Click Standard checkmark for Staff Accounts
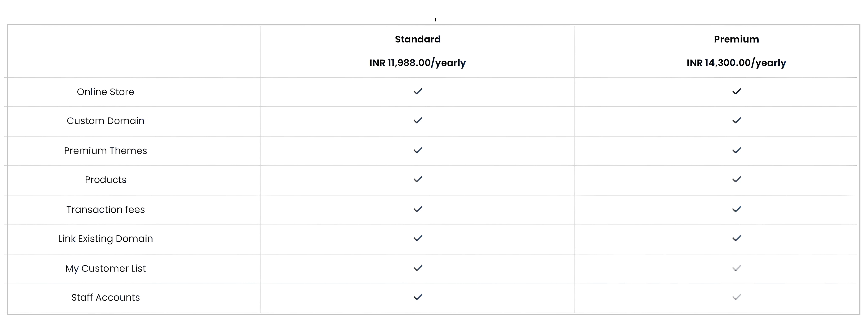The width and height of the screenshot is (868, 331). point(418,297)
